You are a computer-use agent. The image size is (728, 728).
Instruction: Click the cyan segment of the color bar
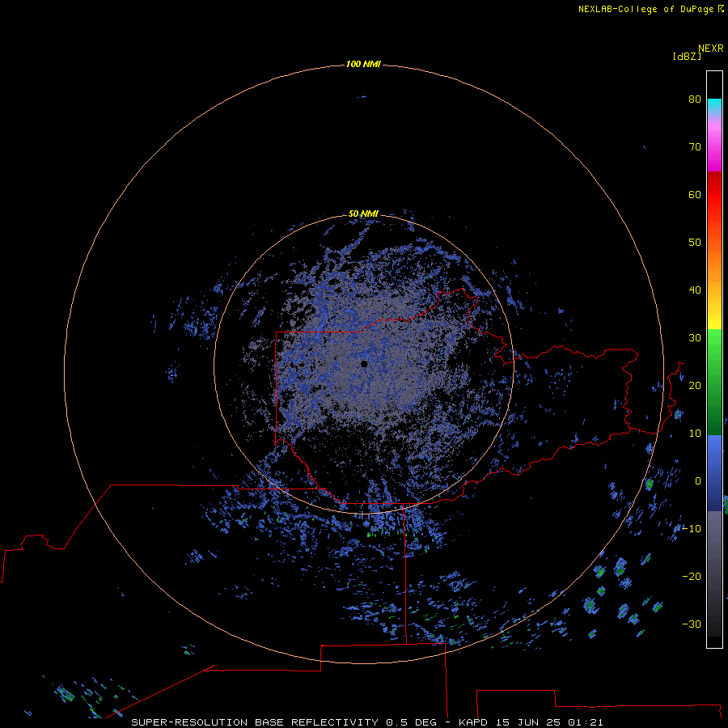(x=714, y=105)
